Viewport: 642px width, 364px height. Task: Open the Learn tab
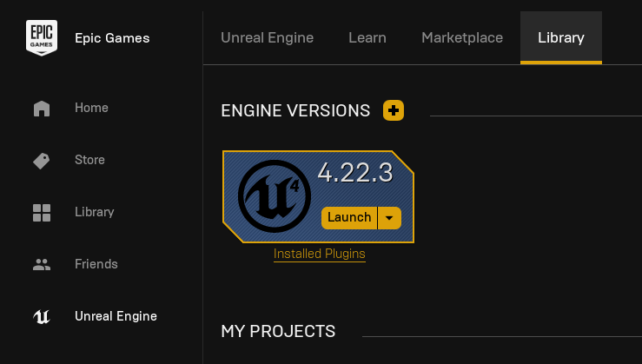tap(367, 37)
